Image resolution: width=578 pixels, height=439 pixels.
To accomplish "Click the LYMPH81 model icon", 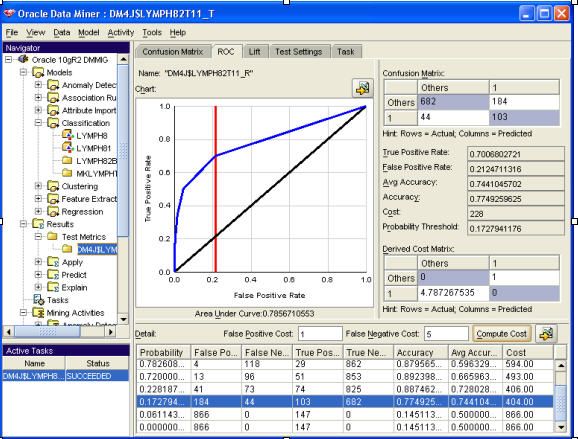I will [68, 148].
